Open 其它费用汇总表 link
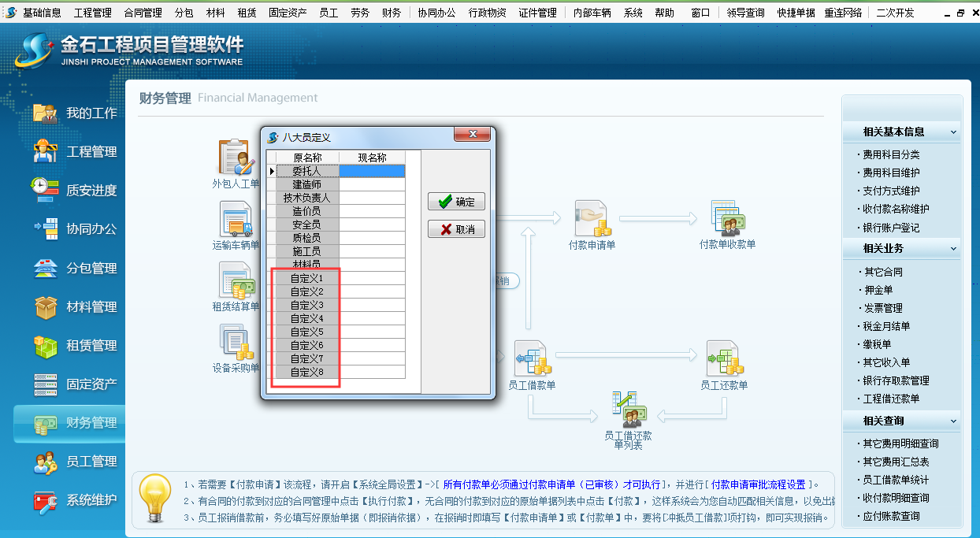Image resolution: width=980 pixels, height=538 pixels. [x=896, y=462]
